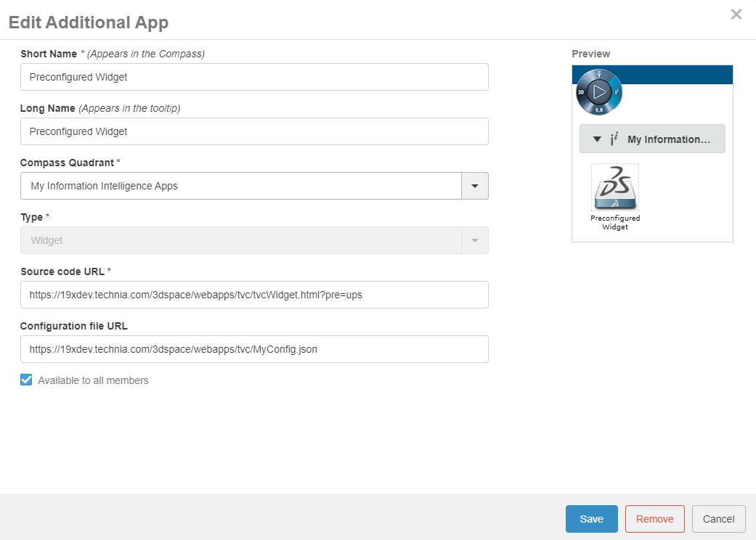Select the Source code URL field

(254, 295)
